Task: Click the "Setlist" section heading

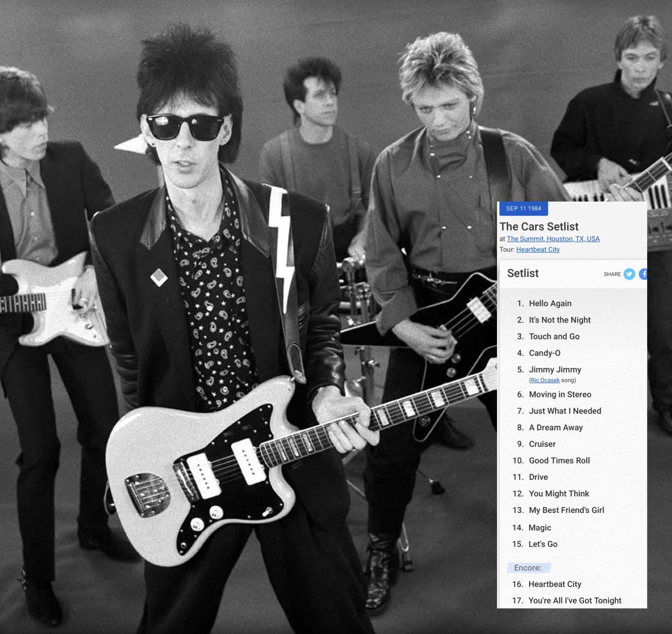Action: pyautogui.click(x=523, y=273)
